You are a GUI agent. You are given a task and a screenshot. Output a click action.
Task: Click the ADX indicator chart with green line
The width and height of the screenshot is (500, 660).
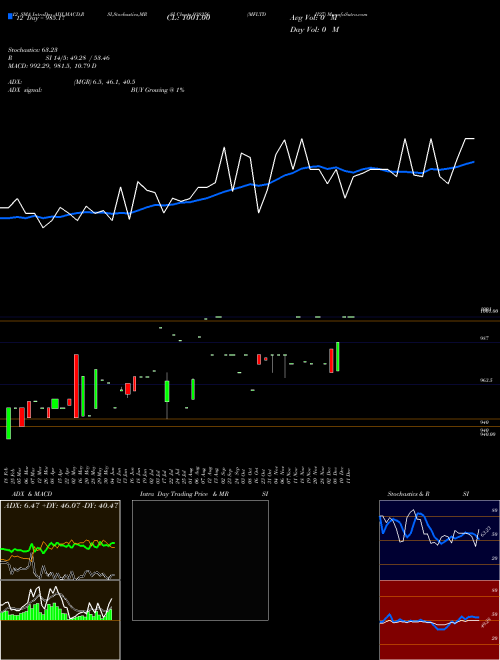60,540
